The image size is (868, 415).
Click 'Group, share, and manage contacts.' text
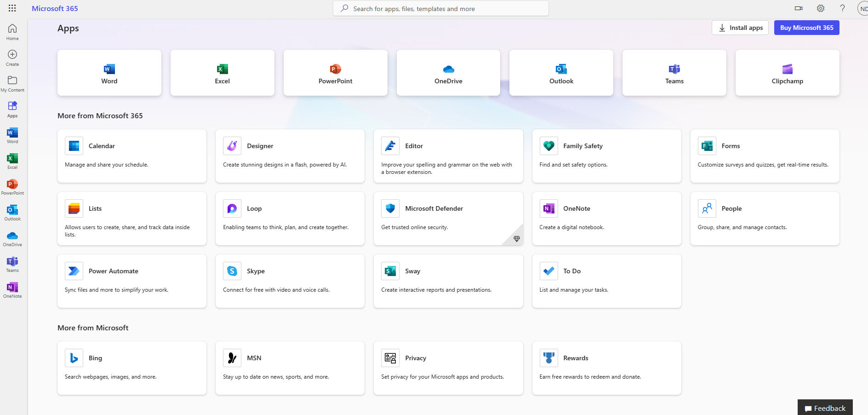click(742, 227)
